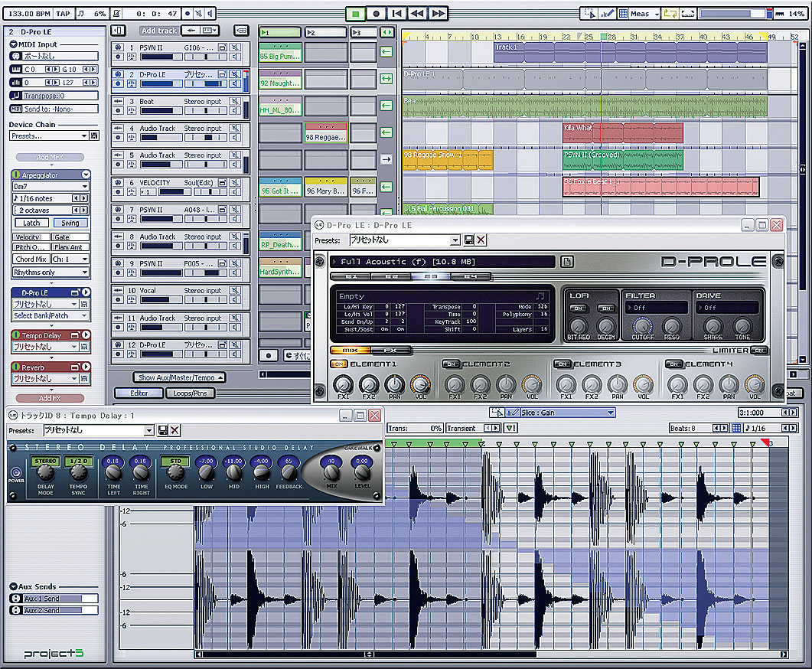Click the delete preset X in Tempo Delay window
Image resolution: width=812 pixels, height=669 pixels.
[175, 429]
